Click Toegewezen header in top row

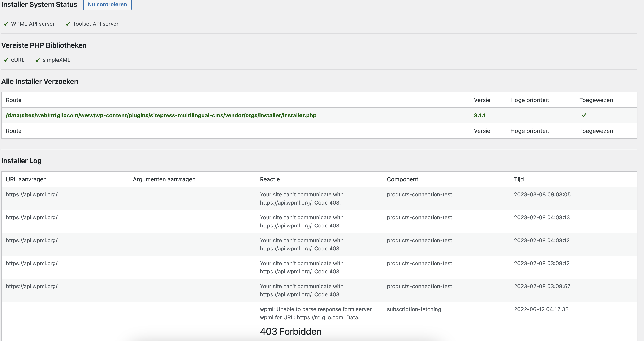pos(596,100)
